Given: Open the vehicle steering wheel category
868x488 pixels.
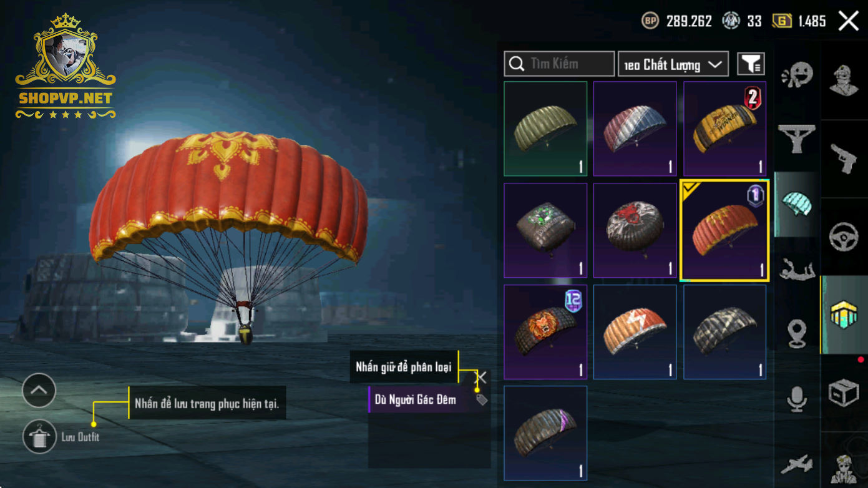Looking at the screenshot, I should (x=844, y=237).
